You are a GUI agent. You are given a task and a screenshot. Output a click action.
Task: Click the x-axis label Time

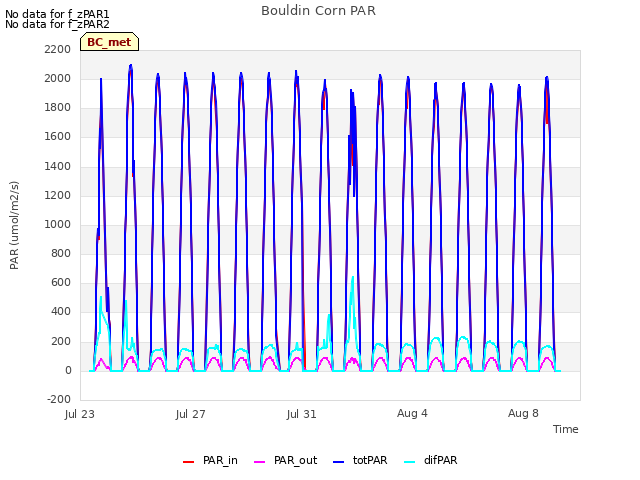pos(566,429)
